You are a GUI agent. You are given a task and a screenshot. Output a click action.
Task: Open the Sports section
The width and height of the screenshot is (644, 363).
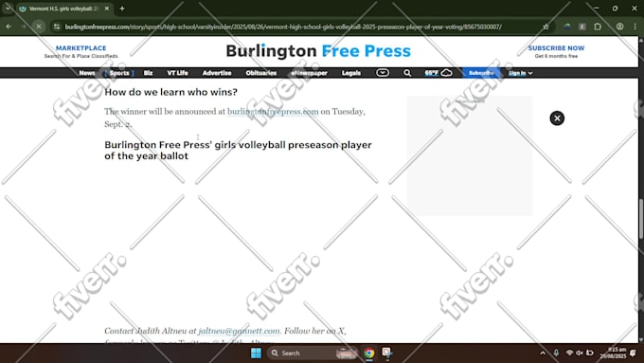pyautogui.click(x=119, y=73)
